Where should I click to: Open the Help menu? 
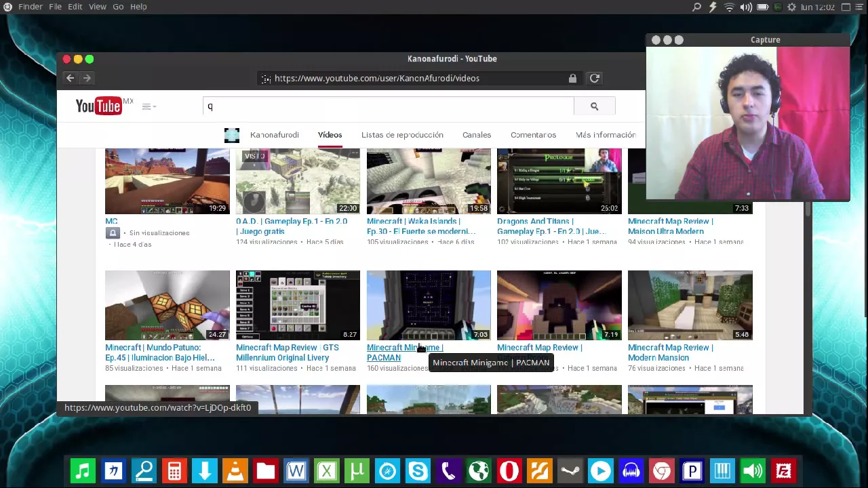138,7
